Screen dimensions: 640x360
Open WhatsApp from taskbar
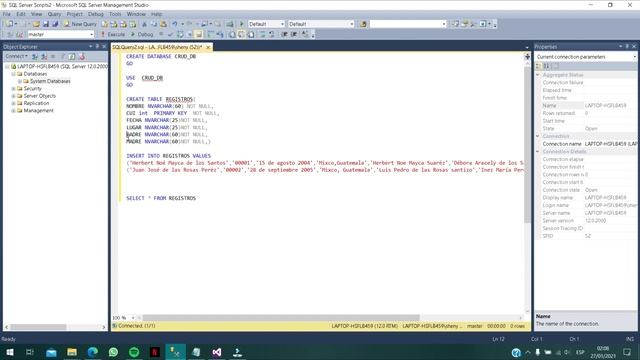click(113, 352)
